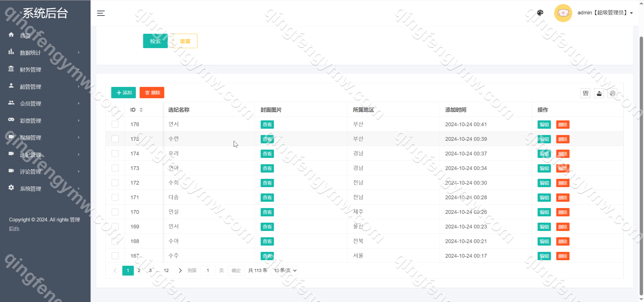Click the camera icon for 选妃管理
The height and width of the screenshot is (302, 644).
(11, 153)
